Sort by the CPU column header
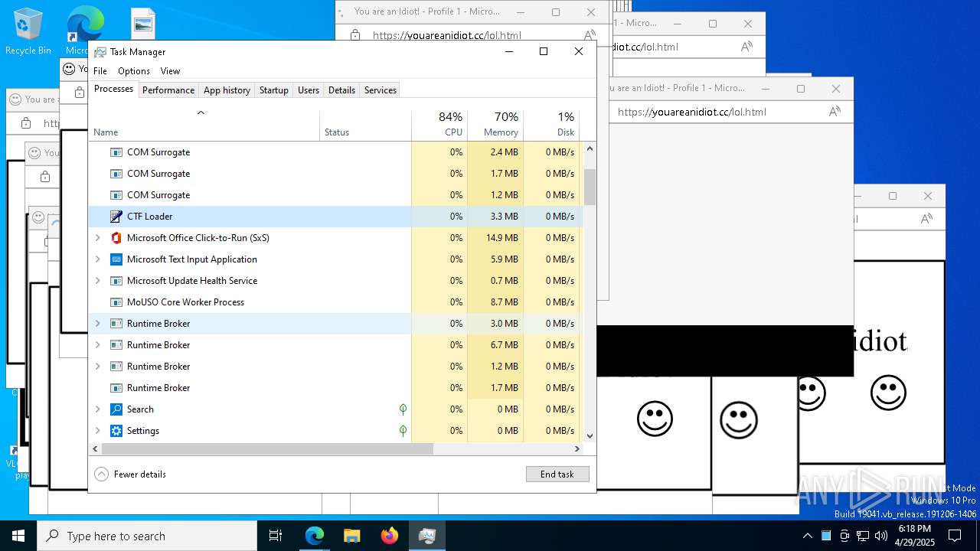Viewport: 980px width, 551px height. (439, 126)
